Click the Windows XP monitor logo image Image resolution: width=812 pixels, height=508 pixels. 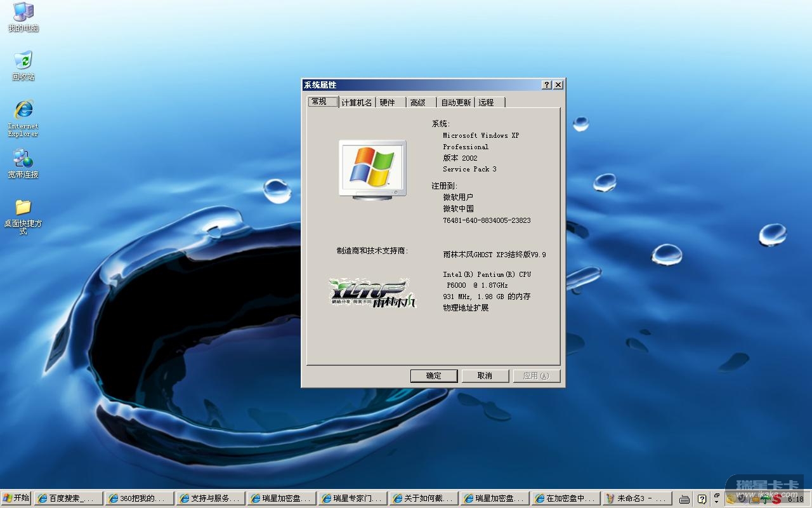pos(372,170)
